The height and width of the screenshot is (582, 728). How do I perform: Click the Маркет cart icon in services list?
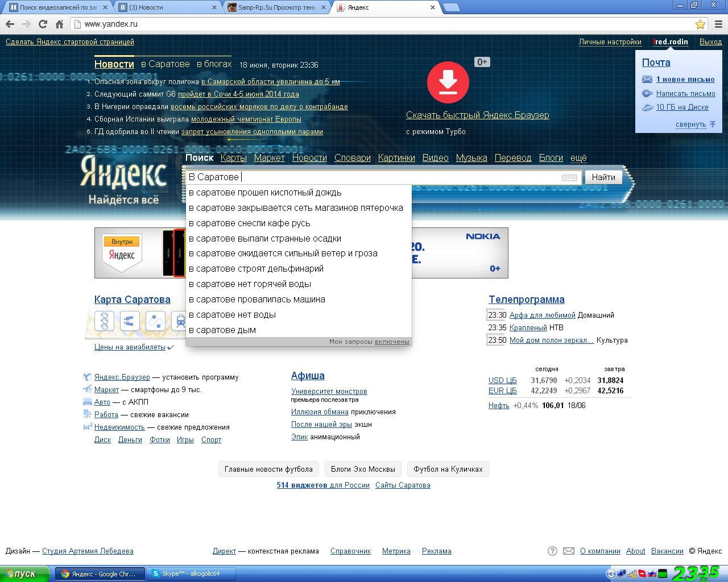pos(87,389)
